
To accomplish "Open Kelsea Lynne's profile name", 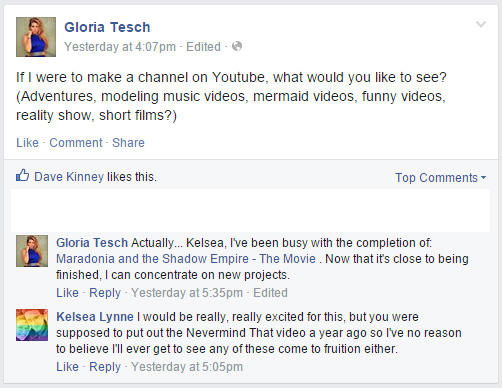I will coord(95,317).
